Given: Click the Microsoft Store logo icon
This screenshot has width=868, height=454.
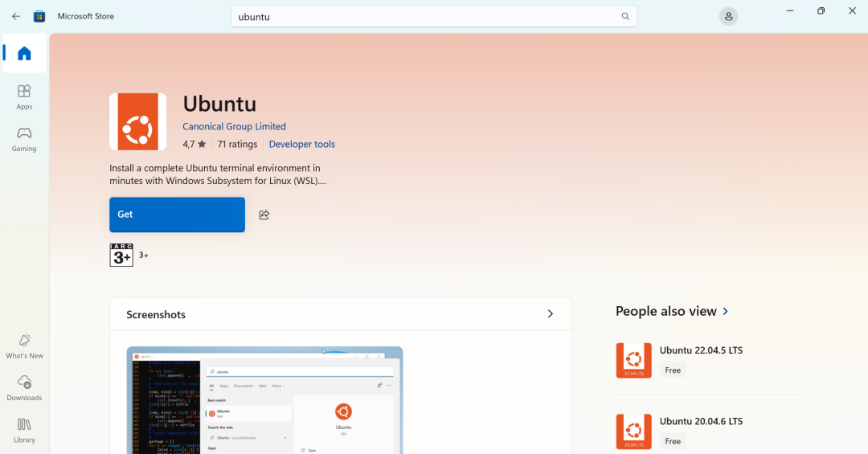Looking at the screenshot, I should pos(39,17).
